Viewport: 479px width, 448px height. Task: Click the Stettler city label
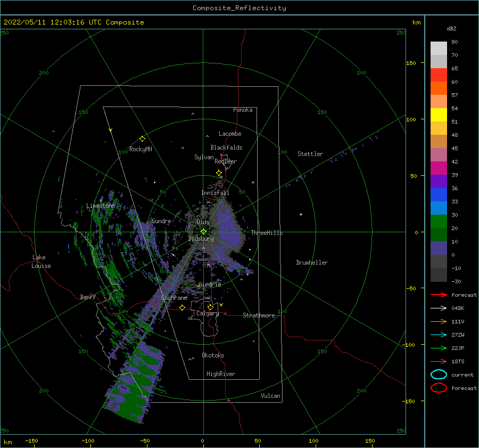(310, 154)
